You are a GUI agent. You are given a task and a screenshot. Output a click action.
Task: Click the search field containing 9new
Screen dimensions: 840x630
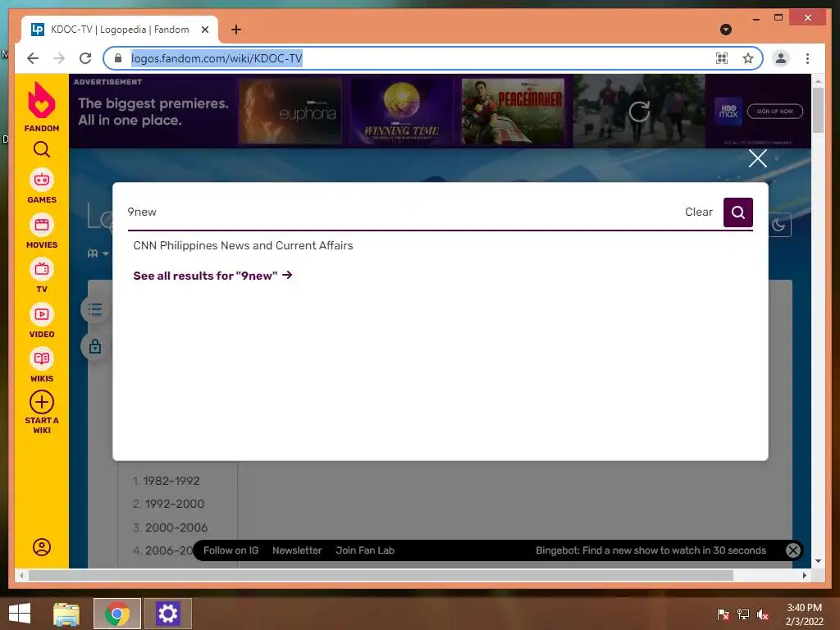pos(402,212)
